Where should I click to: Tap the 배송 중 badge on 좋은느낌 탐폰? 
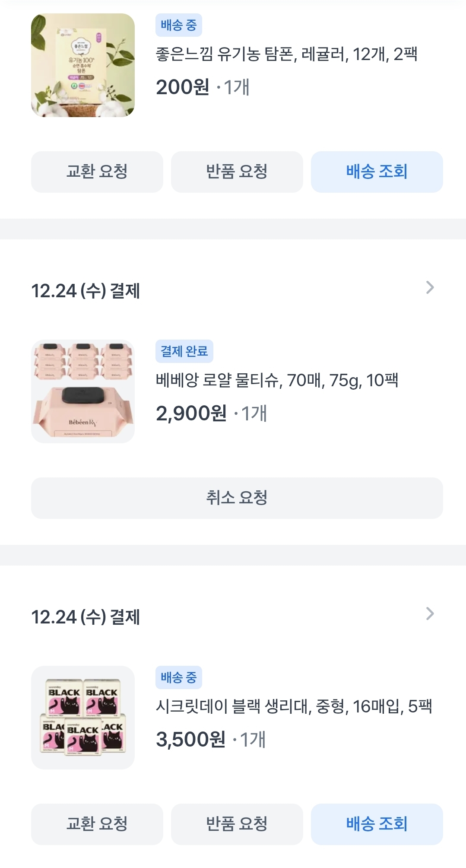pos(179,25)
